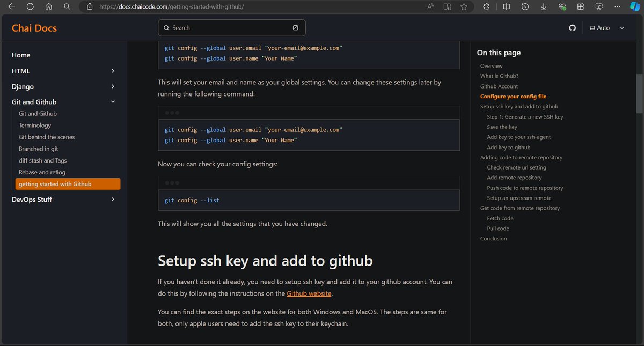Screen dimensions: 644x346
Task: Jump to Setup ssh key and add to github
Action: click(x=519, y=107)
